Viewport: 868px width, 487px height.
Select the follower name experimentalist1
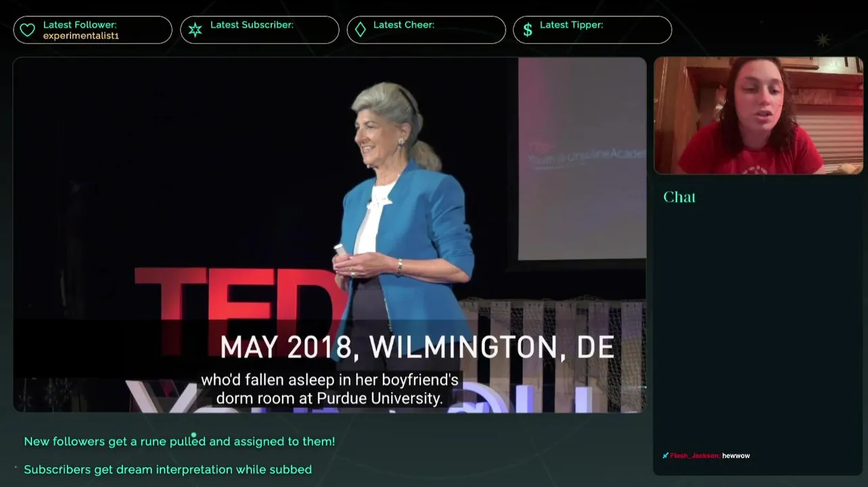(81, 36)
